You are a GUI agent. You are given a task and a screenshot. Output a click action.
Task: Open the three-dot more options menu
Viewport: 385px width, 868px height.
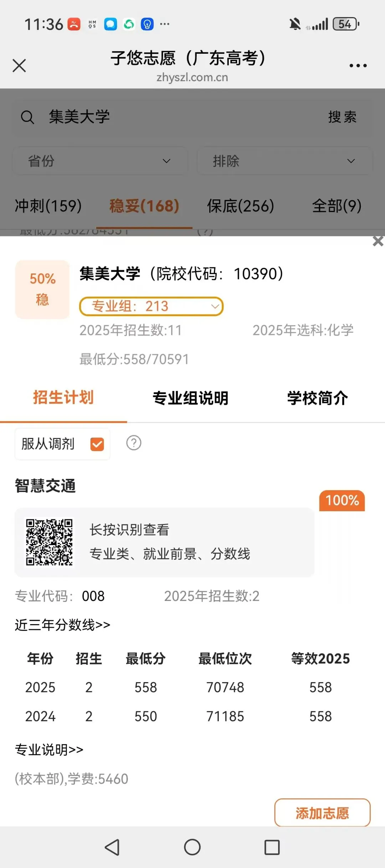[x=358, y=66]
